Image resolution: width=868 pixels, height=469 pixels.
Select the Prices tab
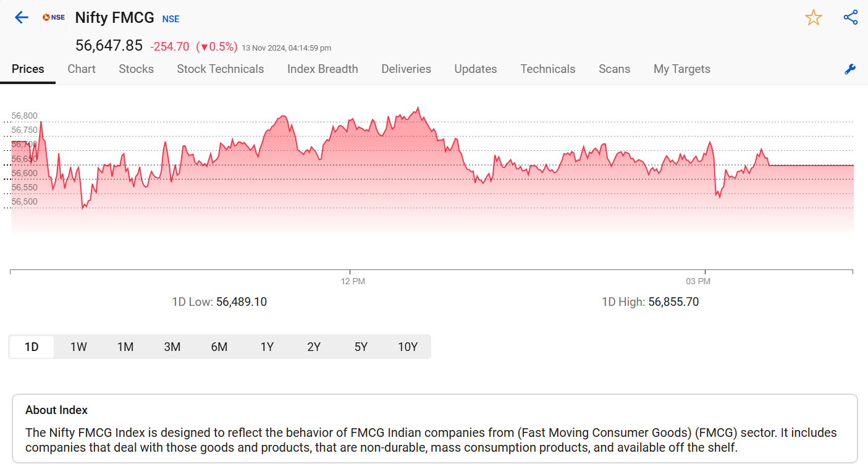tap(28, 69)
